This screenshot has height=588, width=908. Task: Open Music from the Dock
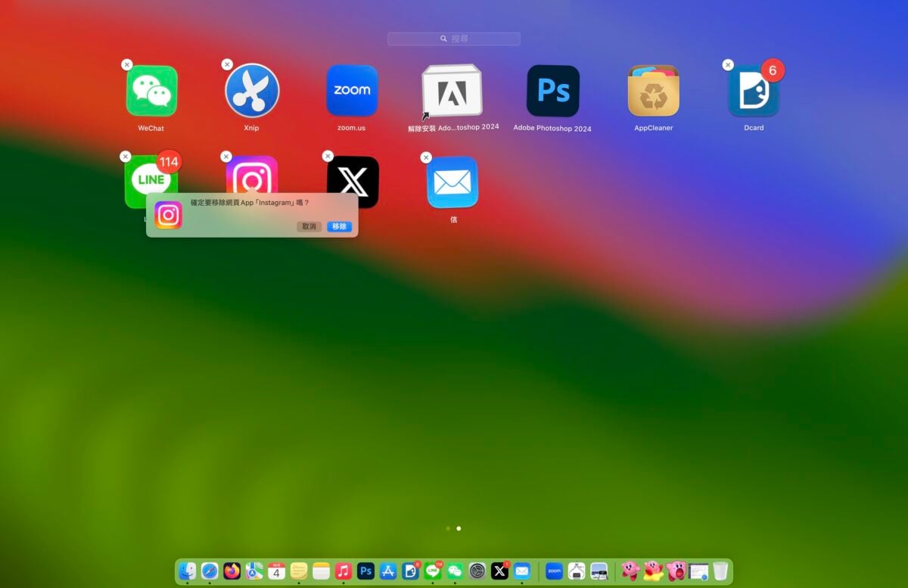(x=344, y=571)
